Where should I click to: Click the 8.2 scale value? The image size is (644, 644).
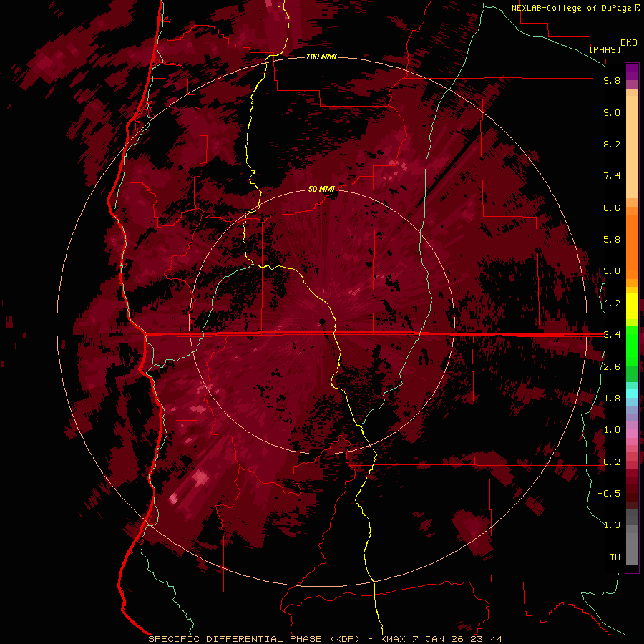pos(612,144)
